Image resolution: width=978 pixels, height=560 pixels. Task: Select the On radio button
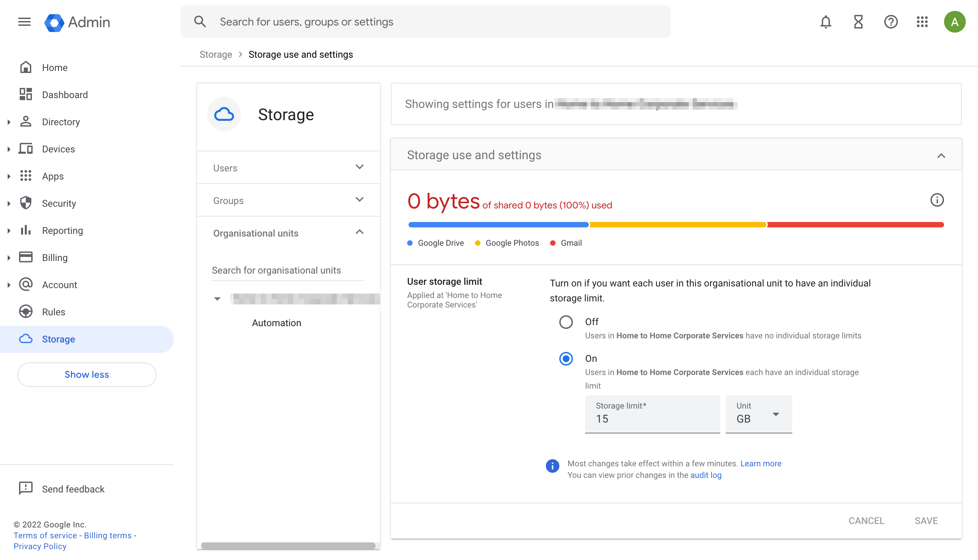click(x=565, y=359)
